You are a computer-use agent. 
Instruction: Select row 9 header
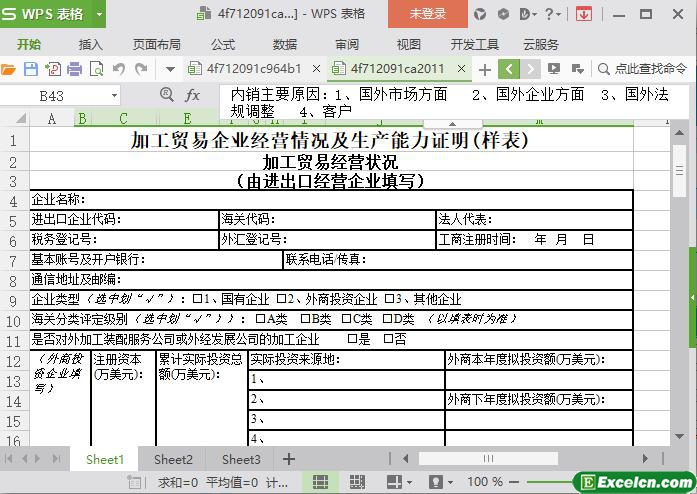tap(14, 301)
